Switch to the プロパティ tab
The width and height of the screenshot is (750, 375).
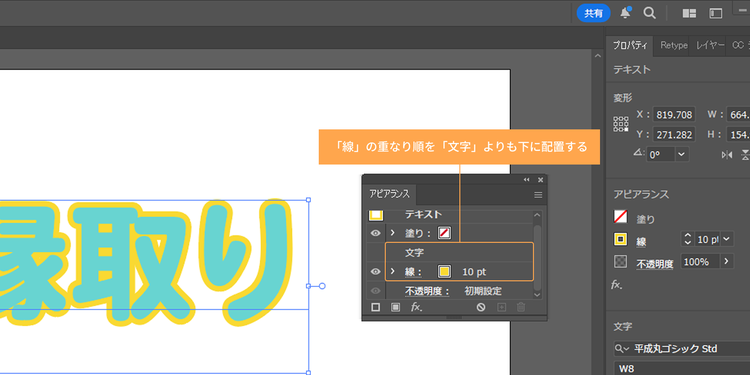(630, 45)
